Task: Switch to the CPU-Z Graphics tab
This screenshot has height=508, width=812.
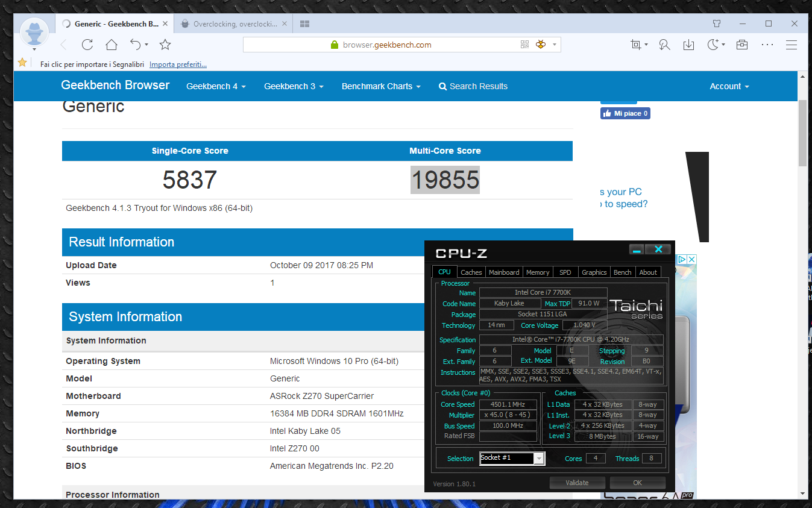Action: [594, 272]
